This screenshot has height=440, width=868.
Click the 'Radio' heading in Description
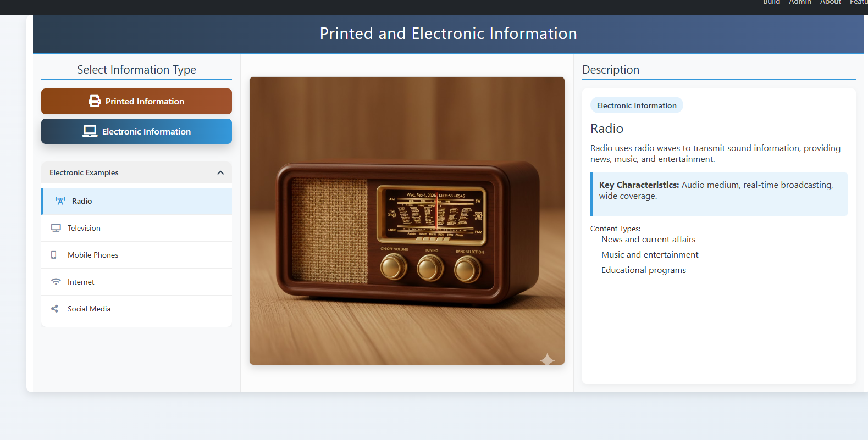coord(607,129)
